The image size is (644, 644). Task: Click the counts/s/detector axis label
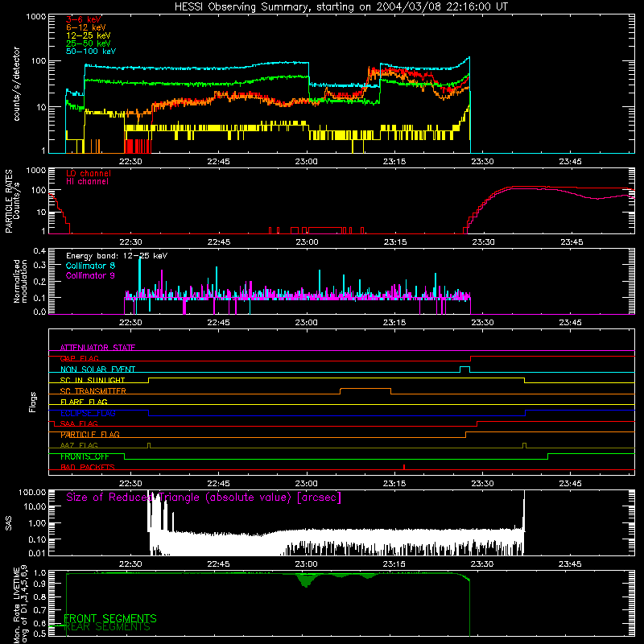tap(17, 84)
